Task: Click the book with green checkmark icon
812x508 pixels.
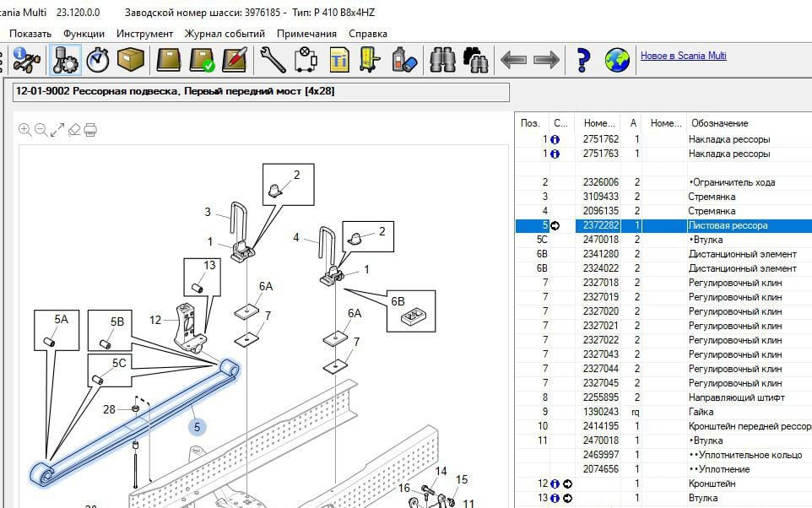Action: click(203, 60)
